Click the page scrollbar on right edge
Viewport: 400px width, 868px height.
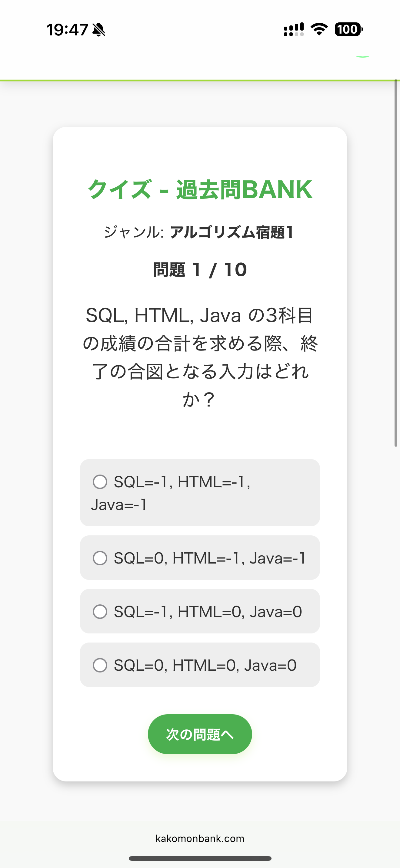click(396, 263)
